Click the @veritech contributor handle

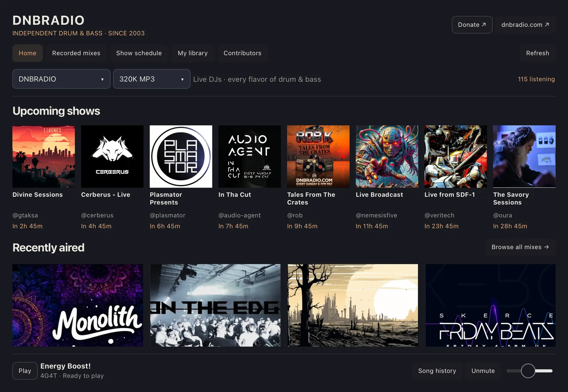(439, 215)
